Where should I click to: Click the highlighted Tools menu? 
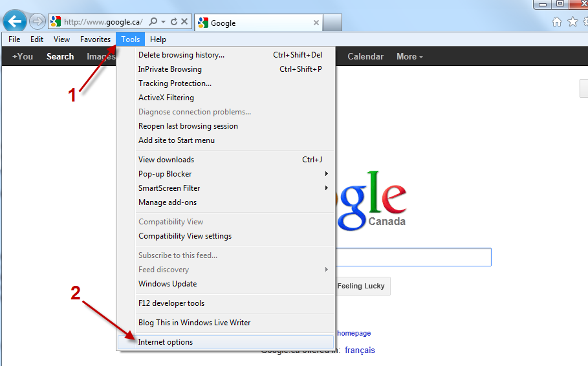pos(130,39)
